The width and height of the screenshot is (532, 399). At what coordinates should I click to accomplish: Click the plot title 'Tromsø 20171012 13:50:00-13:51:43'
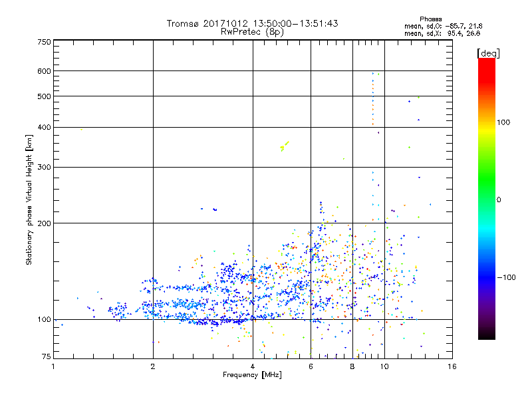click(252, 23)
